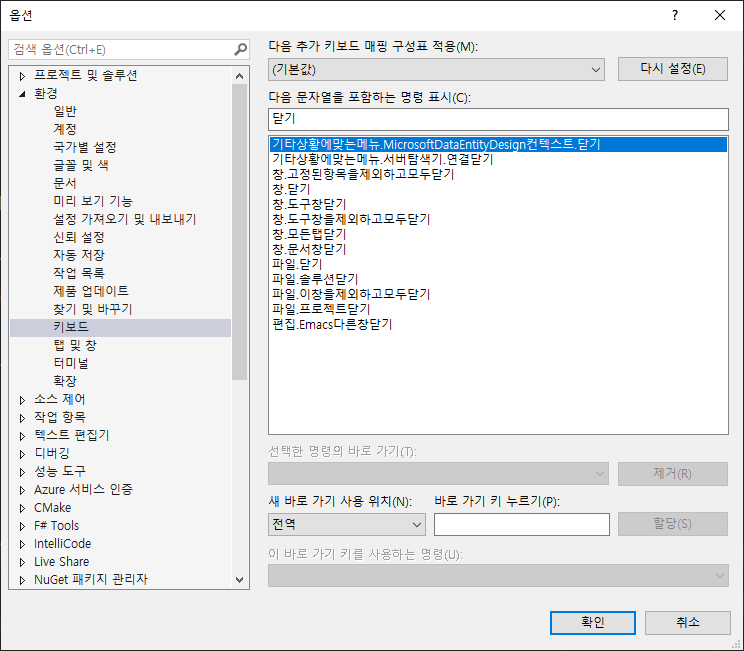Screen dimensions: 744x651
Task: Select 일반 under 환경
Action: (65, 111)
